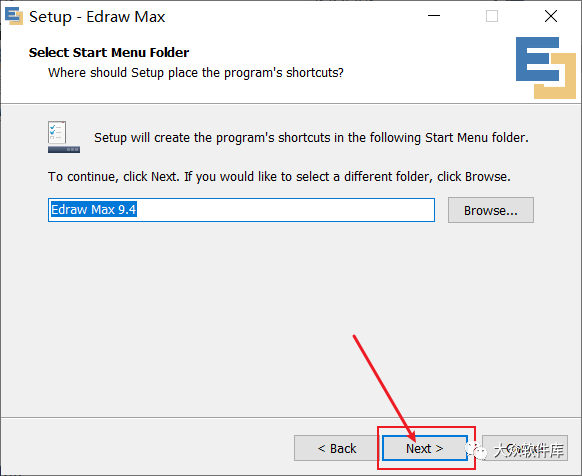582x476 pixels.
Task: Click the 'Select Start Menu Folder' heading
Action: pyautogui.click(x=109, y=52)
